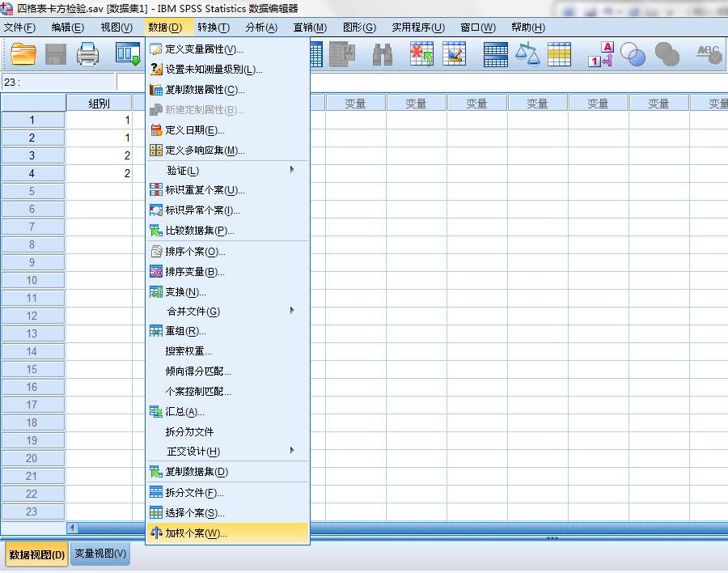
Task: Switch to 数据视图(D) tab
Action: [x=37, y=554]
